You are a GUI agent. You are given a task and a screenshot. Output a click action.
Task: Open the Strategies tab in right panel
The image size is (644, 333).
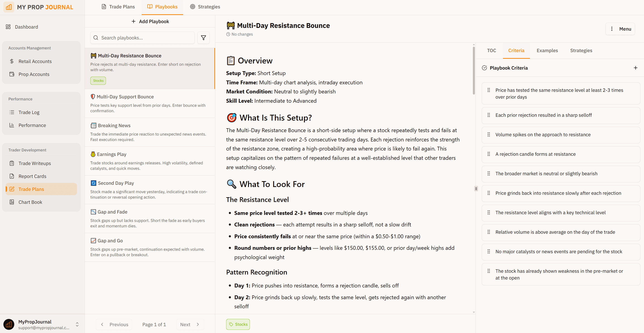[x=581, y=51]
